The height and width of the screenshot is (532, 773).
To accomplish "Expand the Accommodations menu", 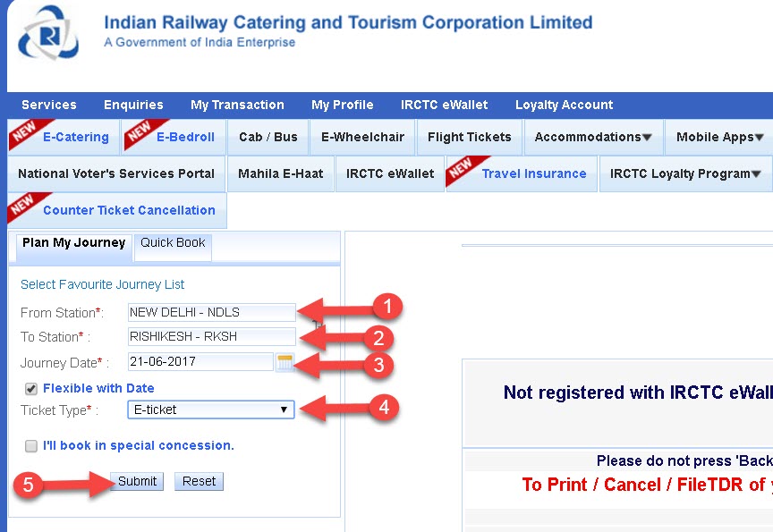I will coord(592,137).
